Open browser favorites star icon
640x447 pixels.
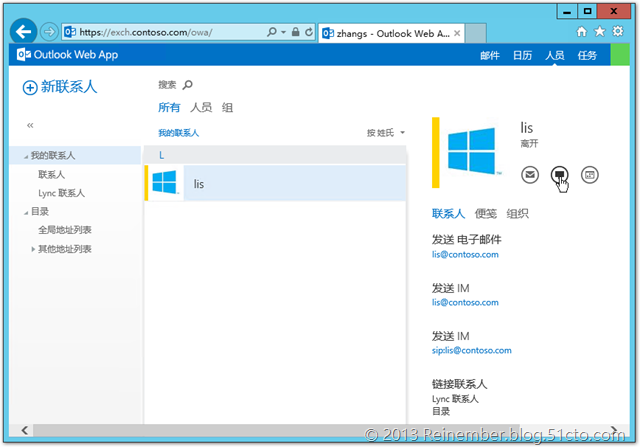coord(600,32)
